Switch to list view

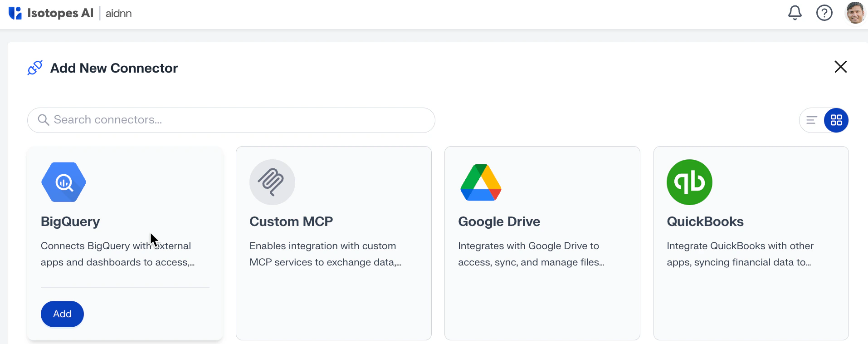[x=812, y=120]
